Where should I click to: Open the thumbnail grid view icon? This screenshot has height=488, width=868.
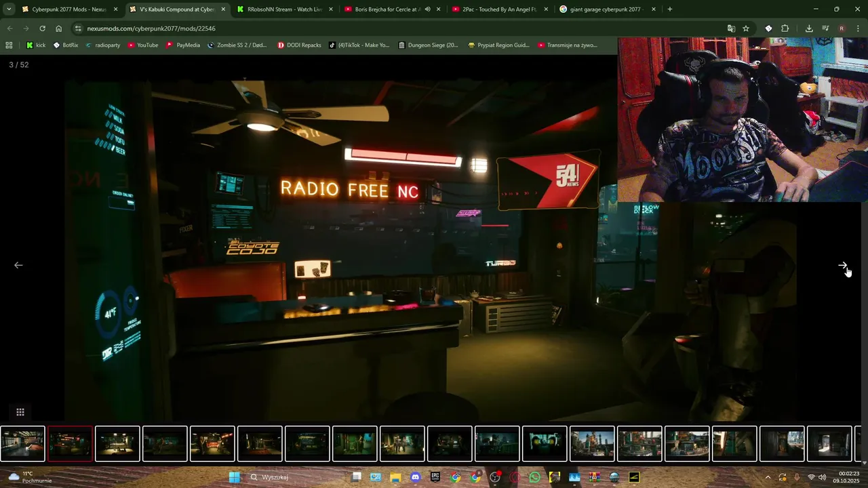coord(20,412)
